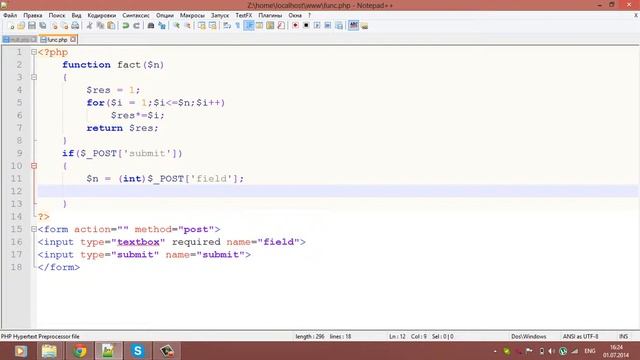Click the Close All documents toolbar icon
Viewport: 640px width, 360px height.
point(64,26)
